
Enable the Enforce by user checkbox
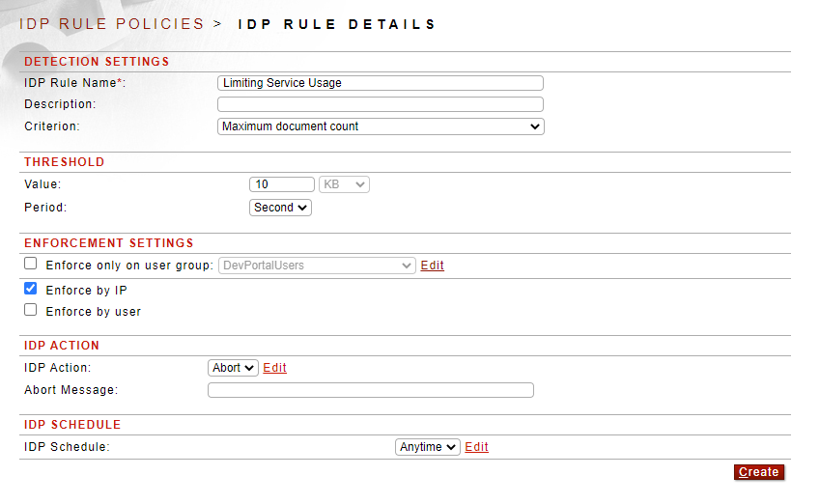point(31,310)
